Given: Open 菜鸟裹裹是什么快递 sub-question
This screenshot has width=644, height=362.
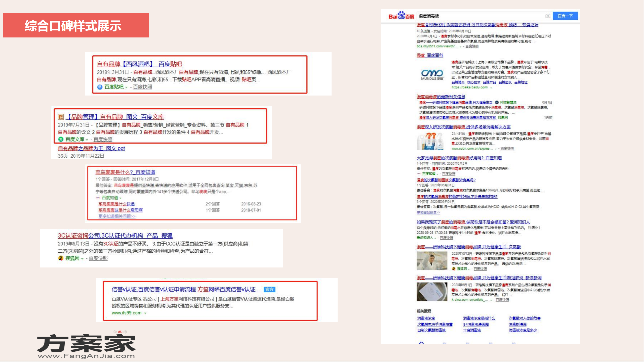Looking at the screenshot, I should [x=116, y=204].
